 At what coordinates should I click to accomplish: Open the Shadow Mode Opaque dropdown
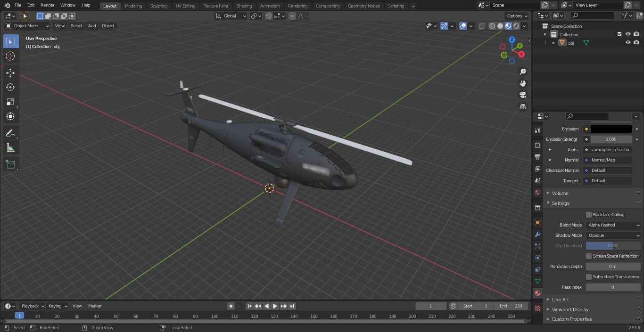(x=613, y=235)
